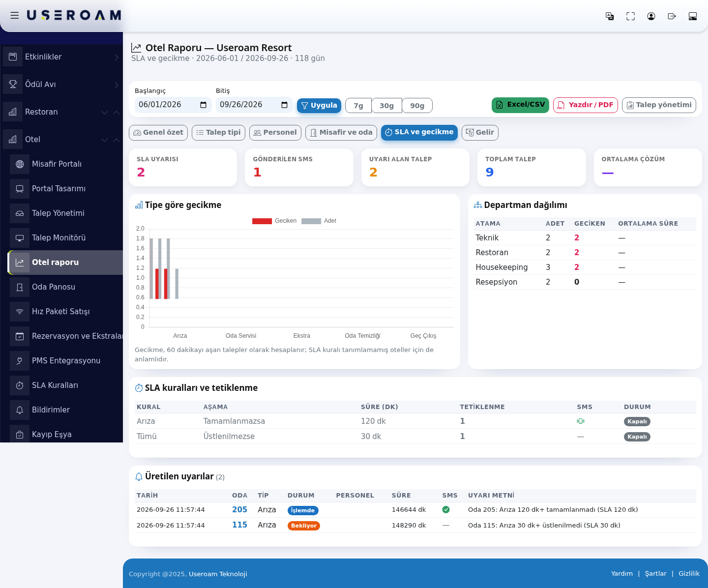Click the logout icon

tap(672, 16)
